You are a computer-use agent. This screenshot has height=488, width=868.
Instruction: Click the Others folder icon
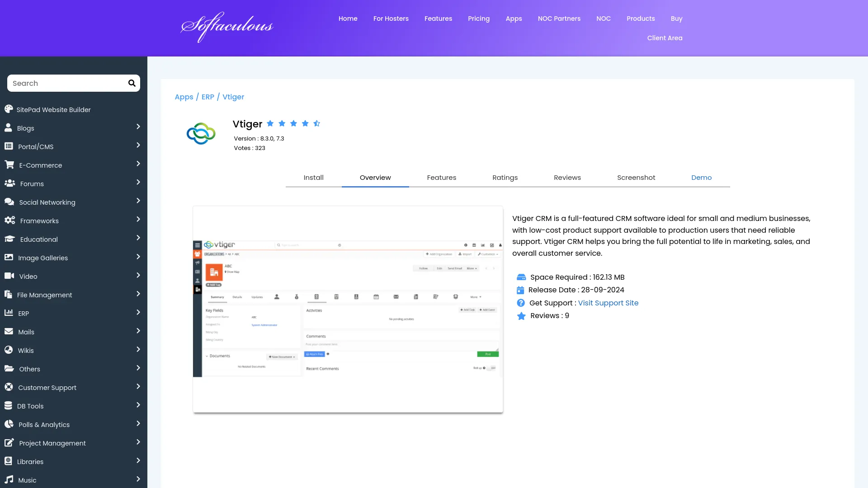pyautogui.click(x=9, y=368)
